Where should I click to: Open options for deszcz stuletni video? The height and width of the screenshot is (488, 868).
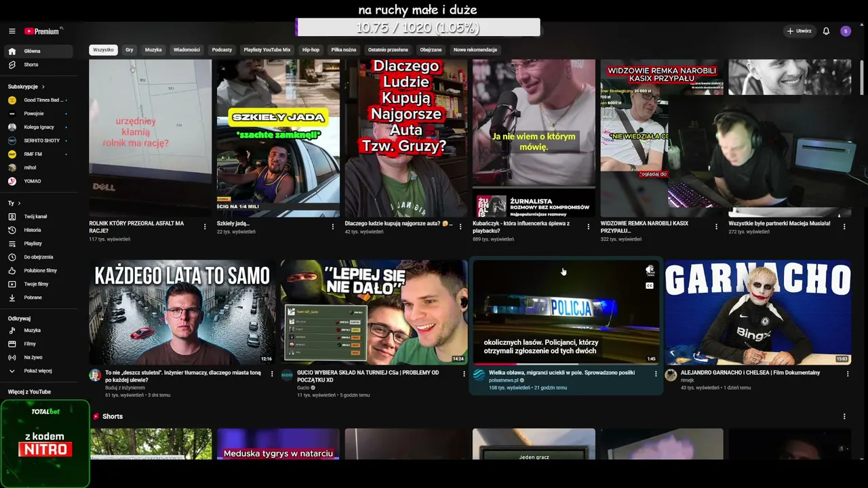(273, 373)
